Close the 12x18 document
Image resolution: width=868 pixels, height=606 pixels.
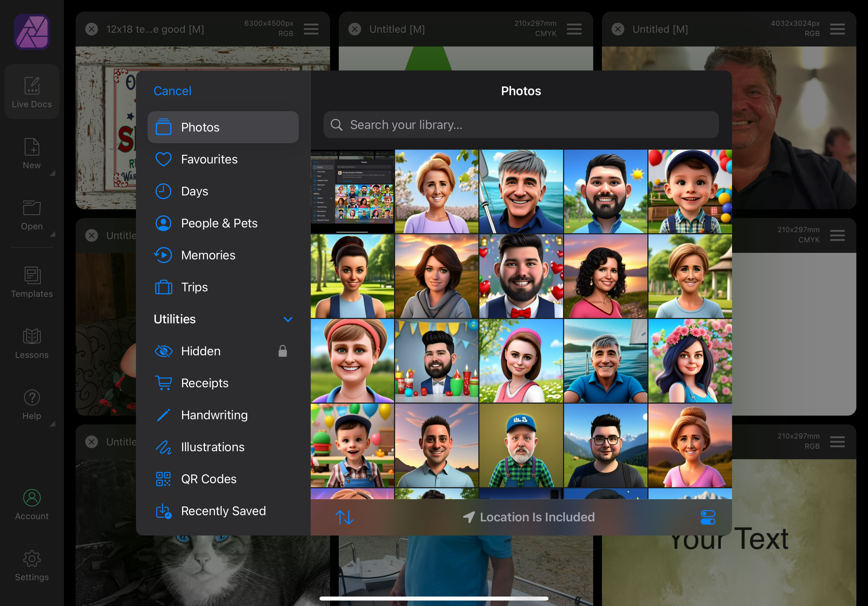92,29
